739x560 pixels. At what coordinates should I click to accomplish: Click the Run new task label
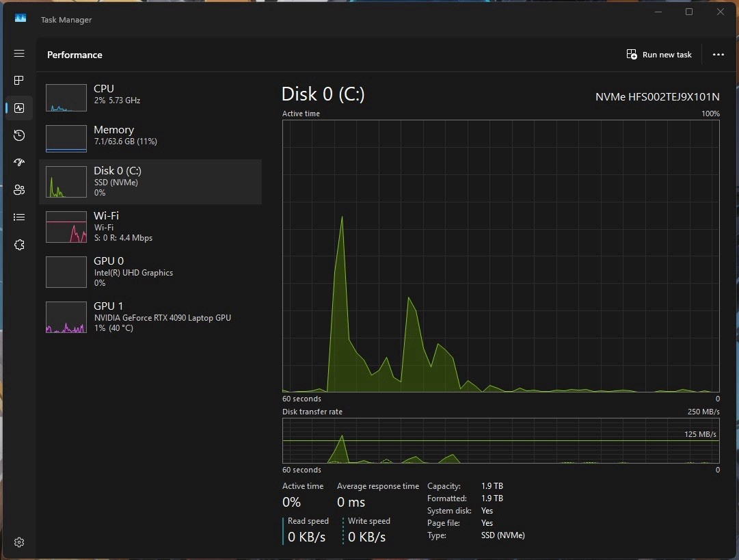click(x=667, y=55)
